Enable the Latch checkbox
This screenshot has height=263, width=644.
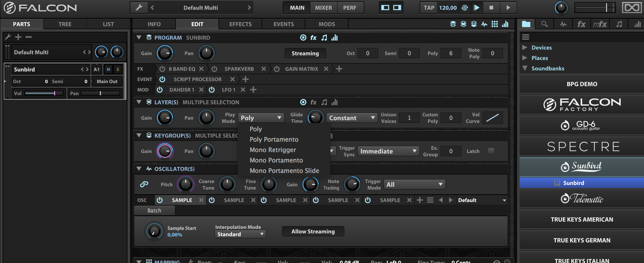pos(491,151)
